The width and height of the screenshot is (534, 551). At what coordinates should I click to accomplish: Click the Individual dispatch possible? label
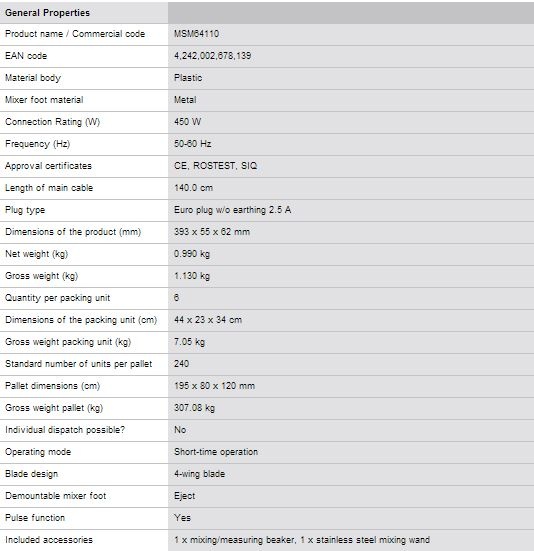[65, 430]
